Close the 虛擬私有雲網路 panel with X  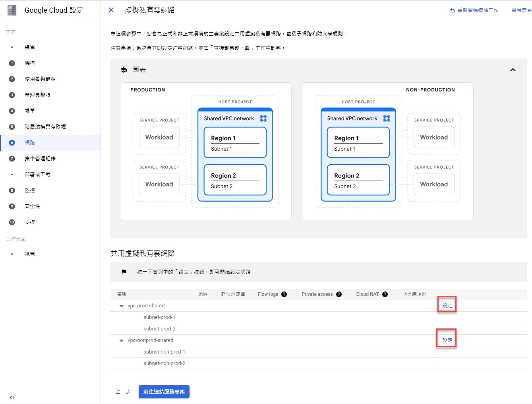click(x=111, y=10)
